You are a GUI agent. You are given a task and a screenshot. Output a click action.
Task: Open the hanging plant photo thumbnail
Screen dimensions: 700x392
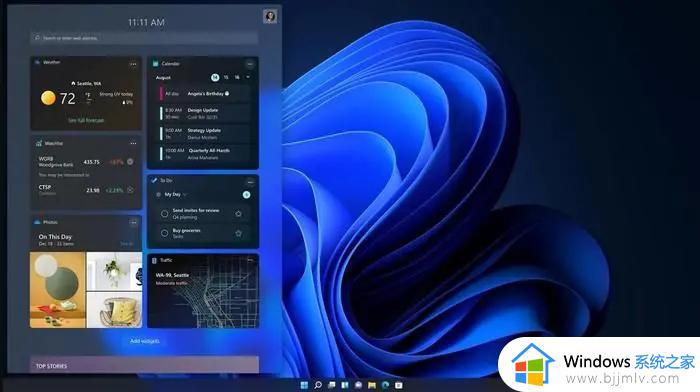pos(114,271)
